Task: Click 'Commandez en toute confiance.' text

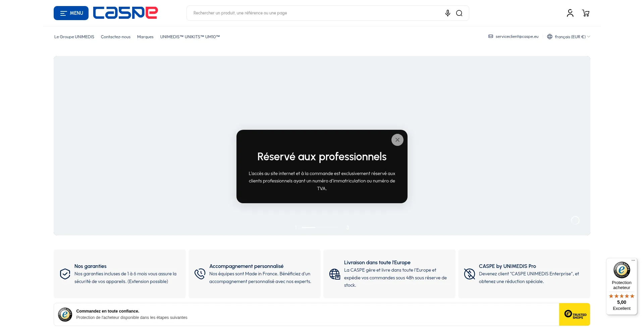Action: click(x=108, y=311)
